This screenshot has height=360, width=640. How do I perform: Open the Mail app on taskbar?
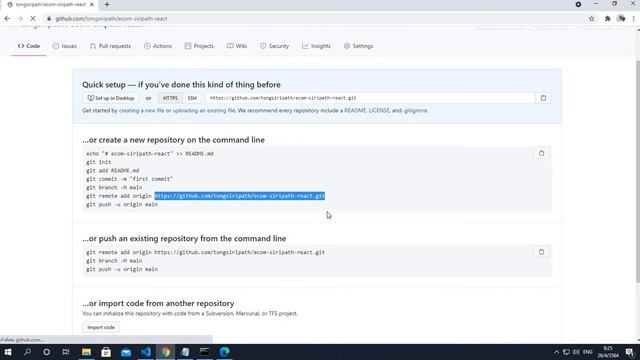[126, 352]
